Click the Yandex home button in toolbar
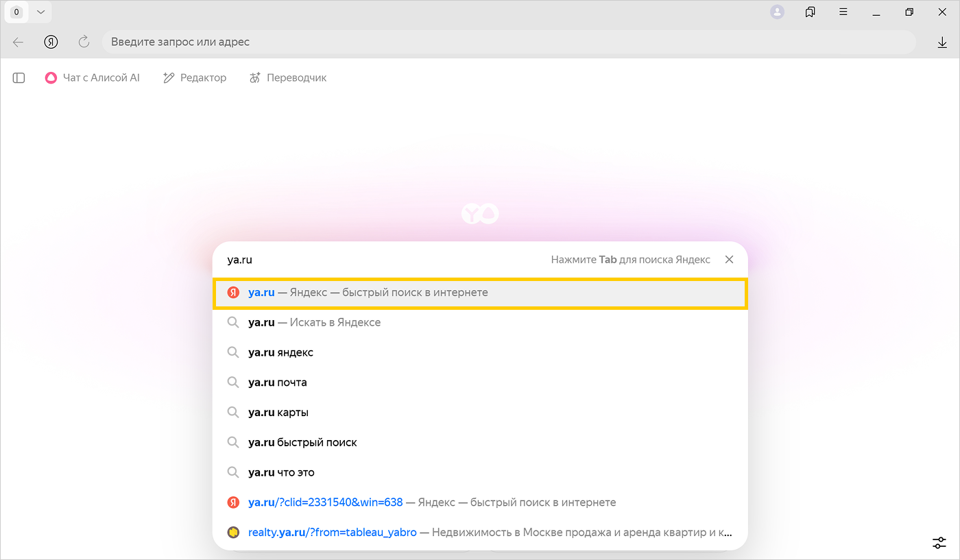Image resolution: width=960 pixels, height=560 pixels. click(51, 42)
